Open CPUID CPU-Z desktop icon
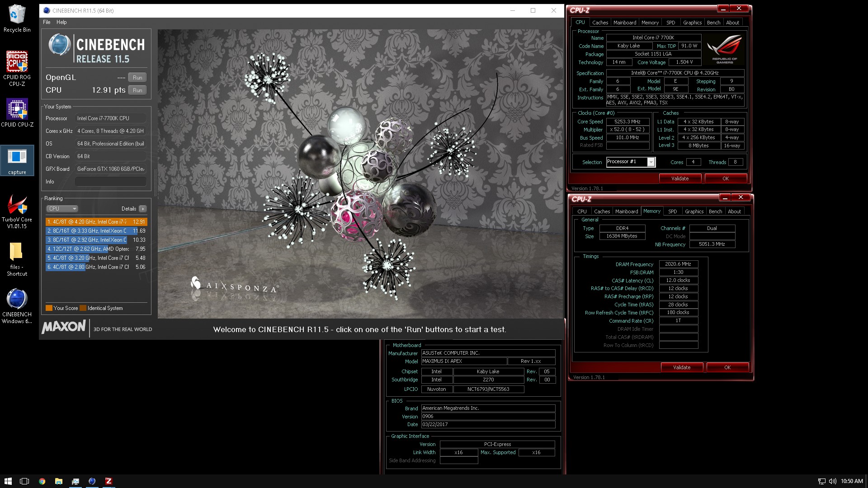Image resolution: width=868 pixels, height=488 pixels. (17, 113)
